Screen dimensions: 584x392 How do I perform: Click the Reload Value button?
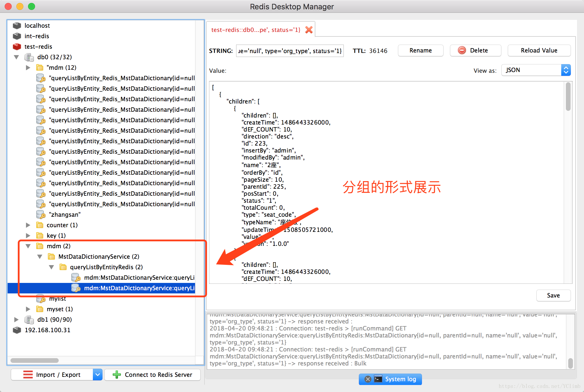(x=539, y=50)
